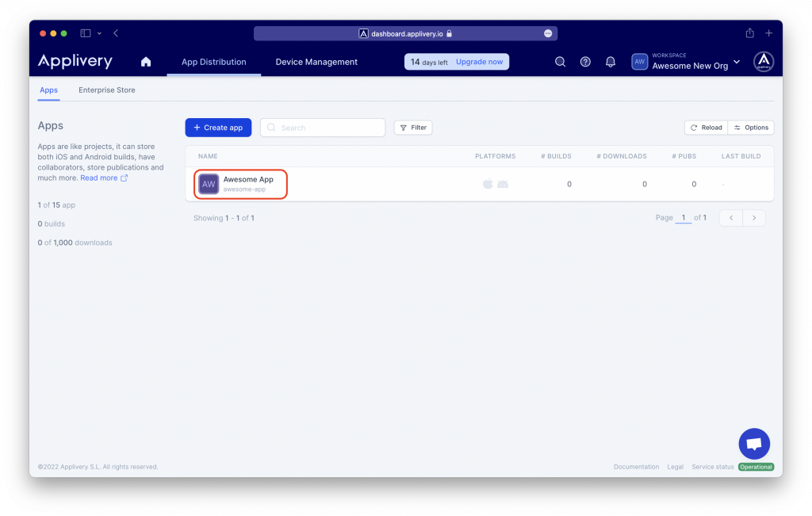Viewport: 812px width, 516px height.
Task: Click the Showing 1 - 1 of 1 text
Action: (x=224, y=218)
